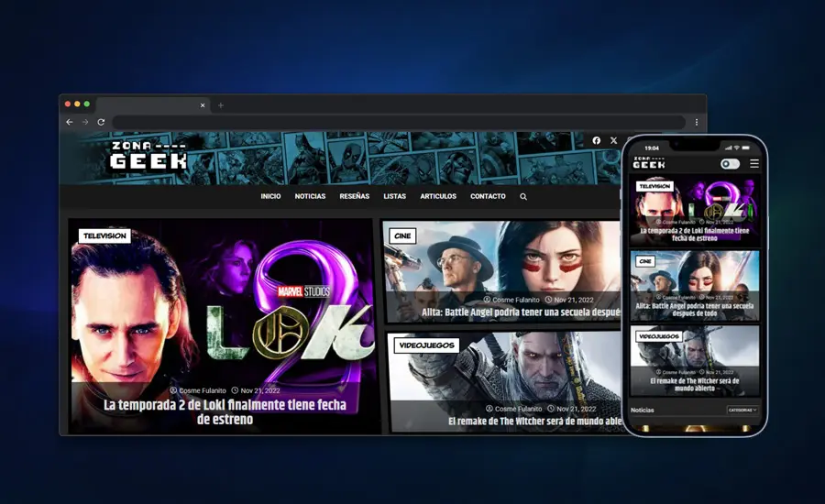The height and width of the screenshot is (504, 825).
Task: Click the Facebook icon in the site header
Action: tap(596, 140)
